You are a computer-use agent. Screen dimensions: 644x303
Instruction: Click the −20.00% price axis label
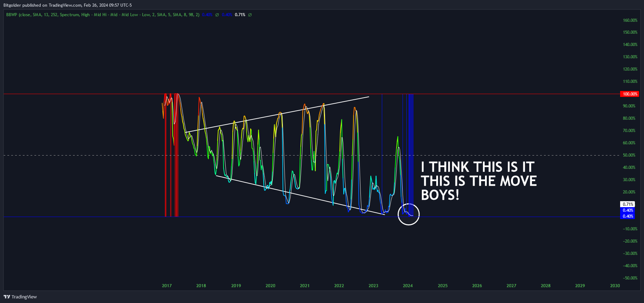tap(630, 241)
